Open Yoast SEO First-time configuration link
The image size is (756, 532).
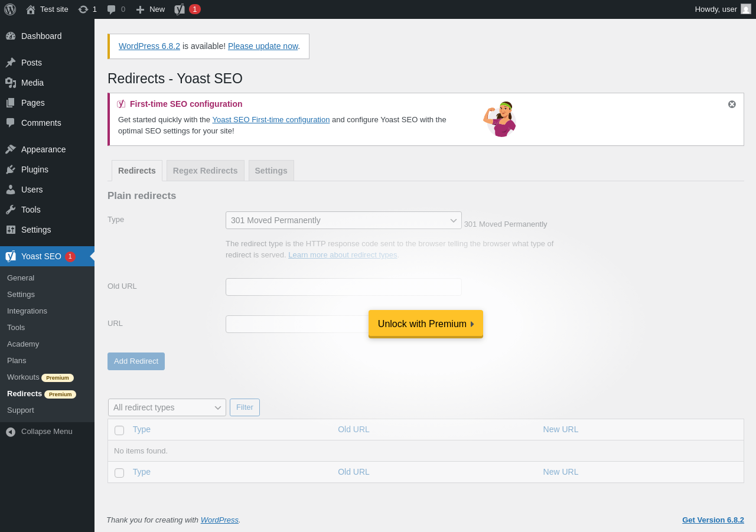tap(271, 119)
